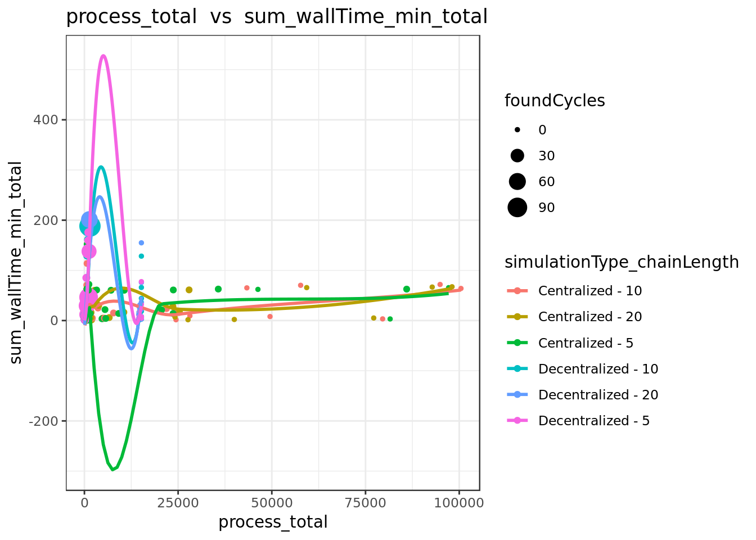Click the lowest point of the green Centralized - 5 curve

pos(112,469)
